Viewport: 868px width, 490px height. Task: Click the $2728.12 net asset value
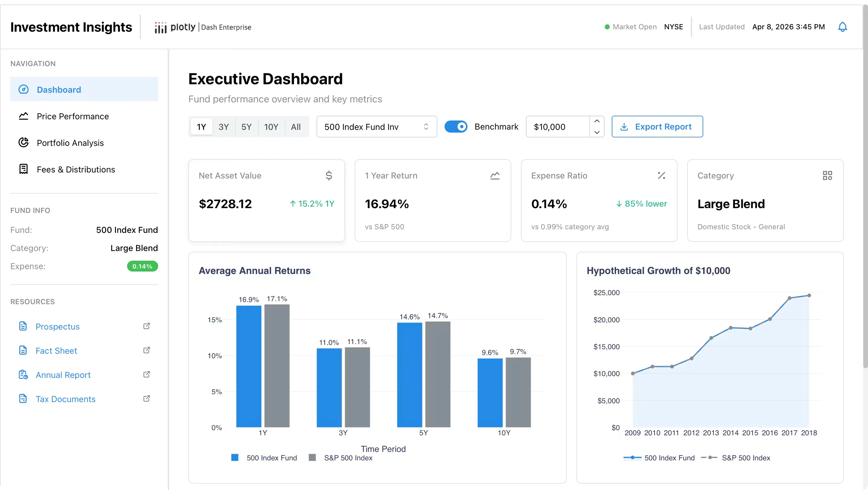pos(225,204)
